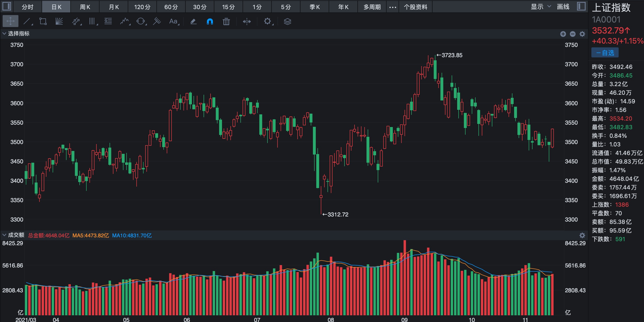Toggle the blue magnet snap tool
The width and height of the screenshot is (644, 322).
click(x=210, y=22)
